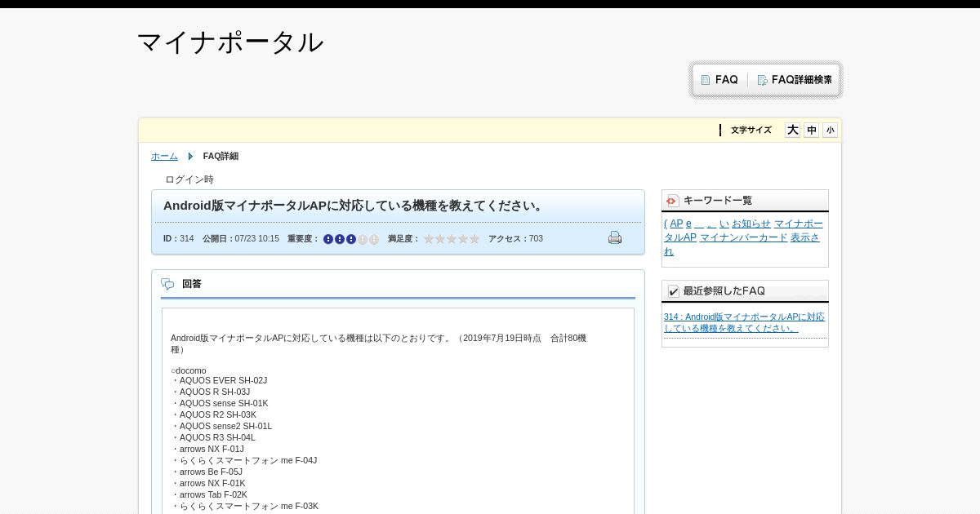
Task: Rate satisfaction with the fifth star
Action: [x=474, y=239]
